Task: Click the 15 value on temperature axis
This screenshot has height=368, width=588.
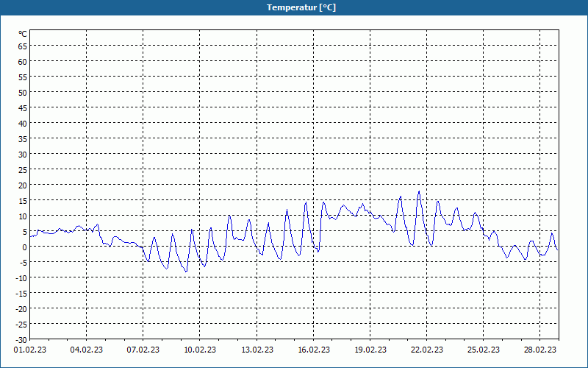Action: pyautogui.click(x=23, y=200)
